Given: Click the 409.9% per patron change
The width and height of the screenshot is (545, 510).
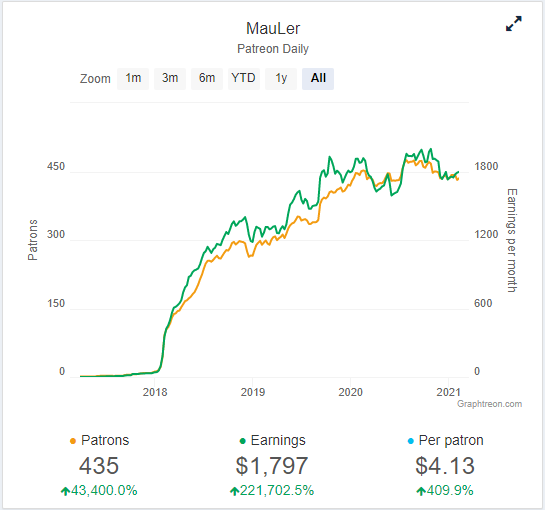Looking at the screenshot, I should point(445,491).
